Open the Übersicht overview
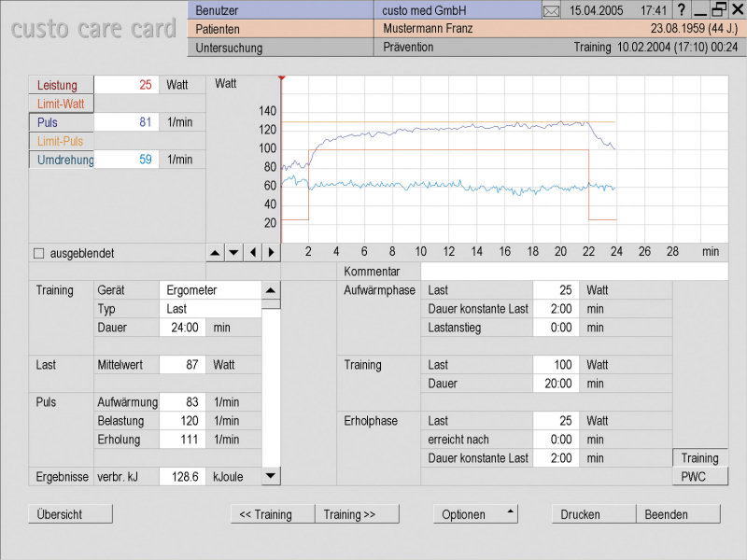The height and width of the screenshot is (560, 747). pyautogui.click(x=70, y=514)
